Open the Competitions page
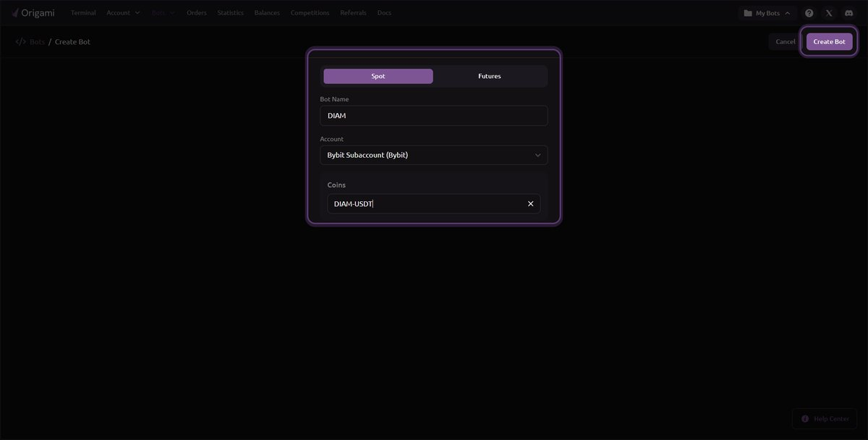Viewport: 868px width, 440px height. click(310, 13)
